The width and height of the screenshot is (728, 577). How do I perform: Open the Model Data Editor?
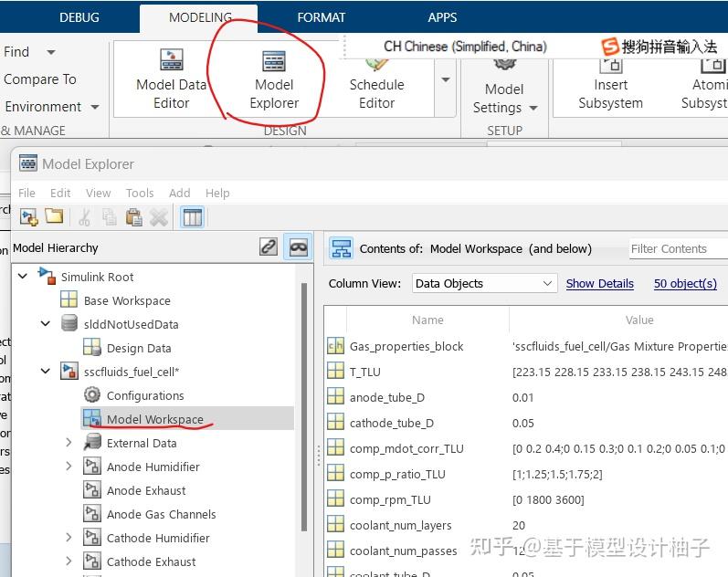click(x=172, y=79)
